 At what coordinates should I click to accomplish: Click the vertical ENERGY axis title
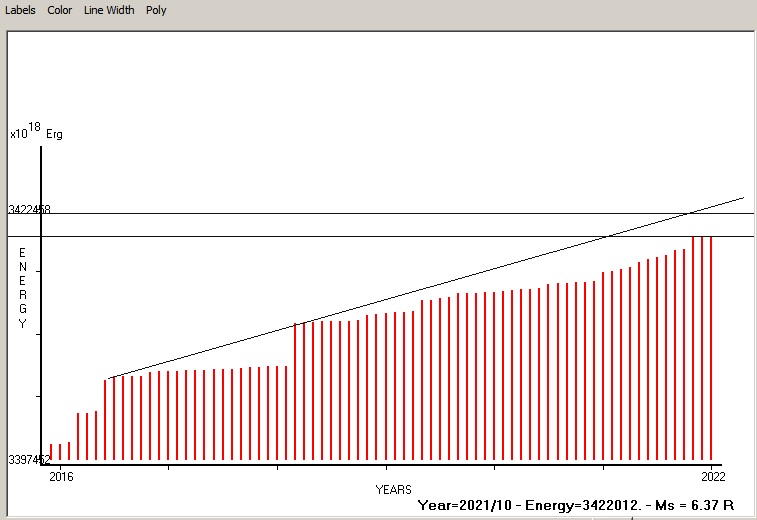tap(23, 289)
